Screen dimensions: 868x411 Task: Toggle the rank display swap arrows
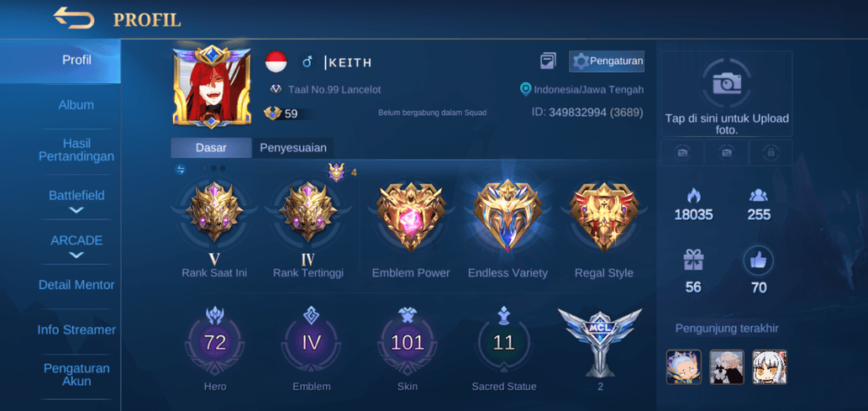point(181,170)
